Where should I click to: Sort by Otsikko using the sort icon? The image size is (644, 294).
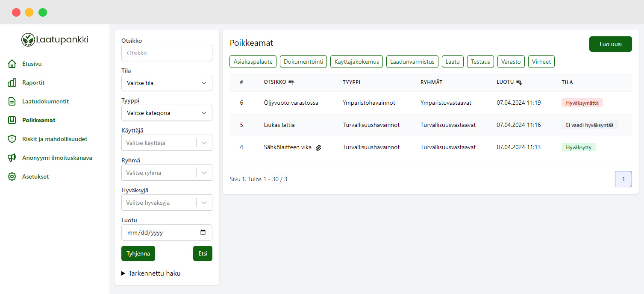click(x=291, y=82)
